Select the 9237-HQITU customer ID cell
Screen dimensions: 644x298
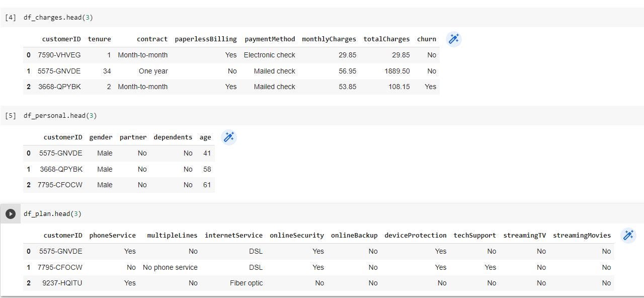coord(62,283)
